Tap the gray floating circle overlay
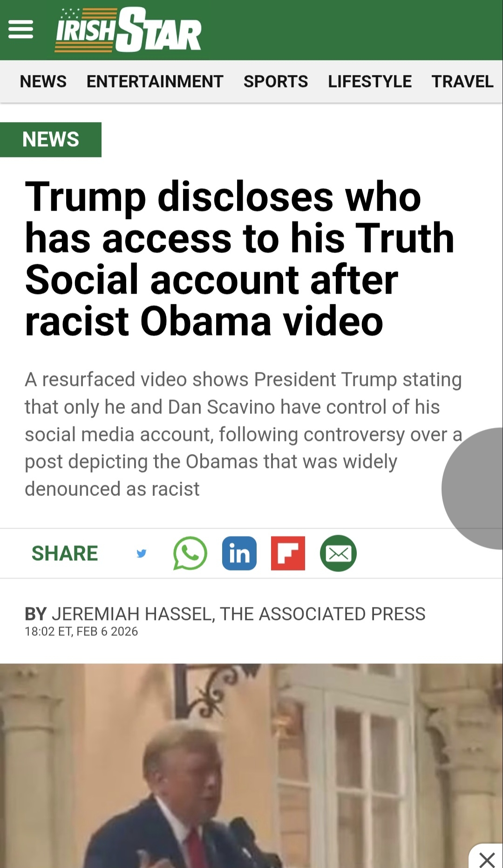Viewport: 503px width, 868px height. coord(473,488)
